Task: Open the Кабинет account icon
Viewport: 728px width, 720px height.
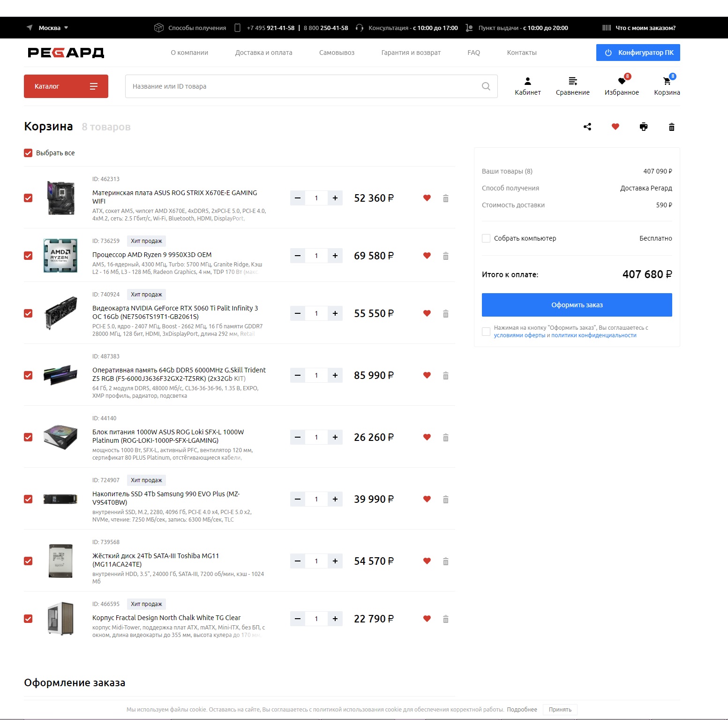Action: pos(528,86)
